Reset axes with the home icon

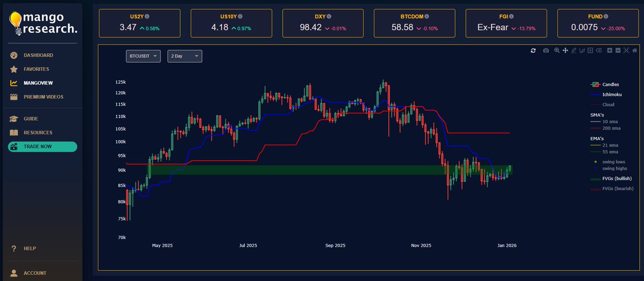point(634,51)
